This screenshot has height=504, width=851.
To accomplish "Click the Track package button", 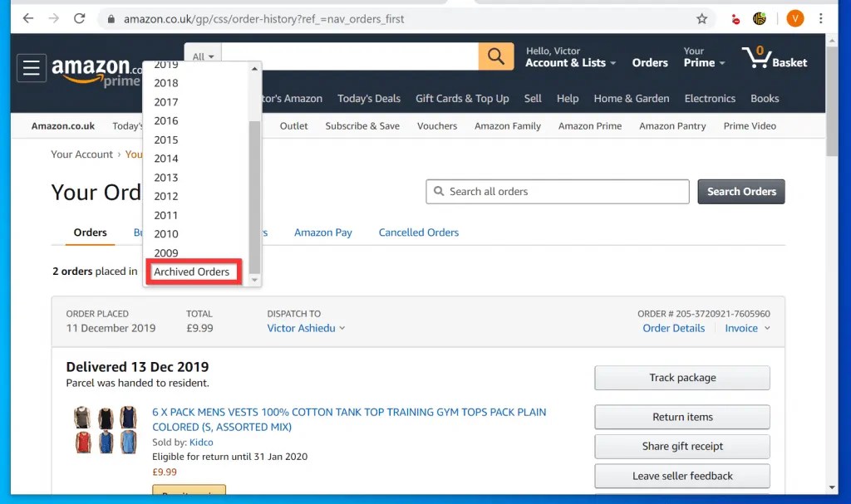I will point(682,378).
